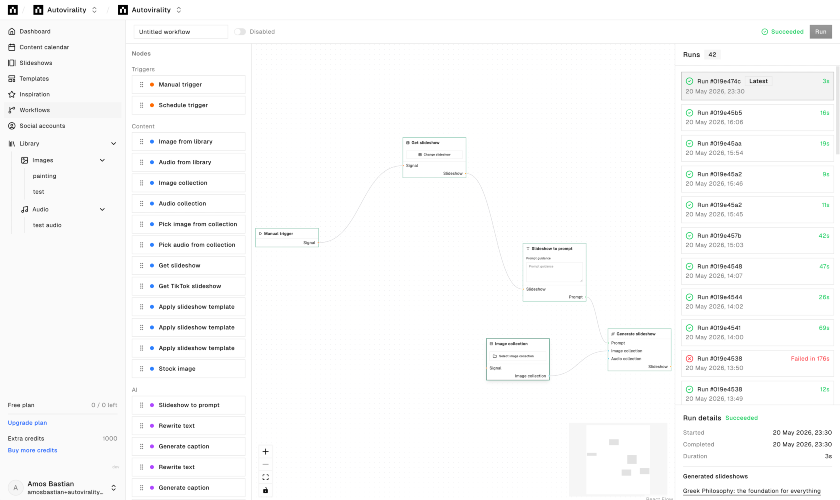Click drag handle of Slideshow to prompt
Screen dimensions: 840x500
pos(141,405)
